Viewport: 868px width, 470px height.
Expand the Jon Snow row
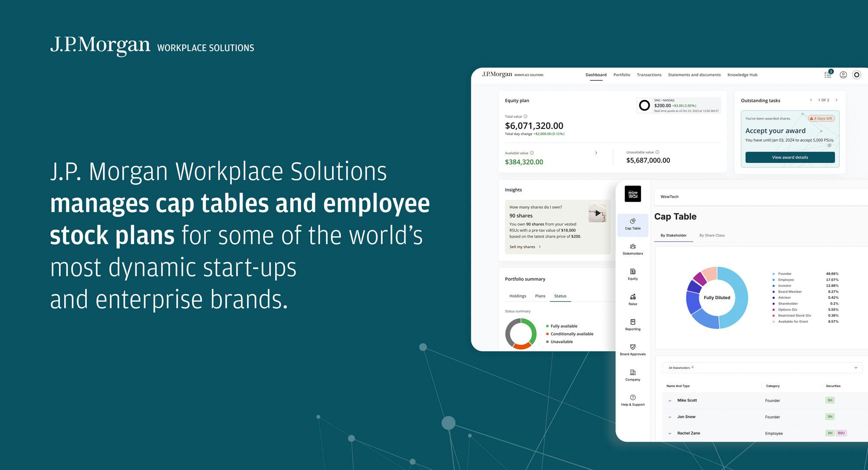[670, 417]
